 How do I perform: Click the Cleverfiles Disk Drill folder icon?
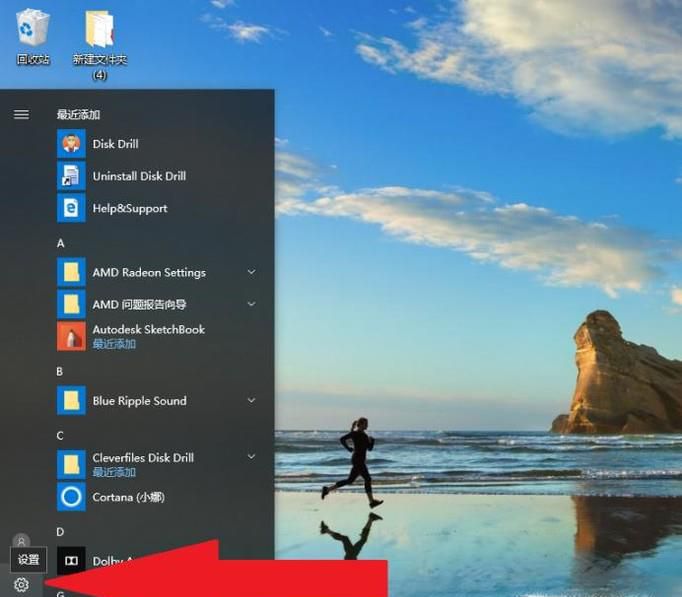[71, 464]
